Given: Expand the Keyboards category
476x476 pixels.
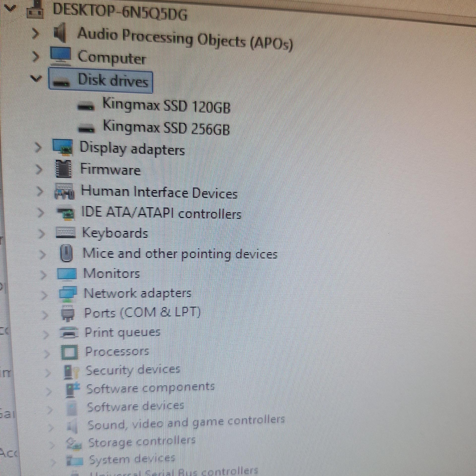Looking at the screenshot, I should click(x=42, y=234).
